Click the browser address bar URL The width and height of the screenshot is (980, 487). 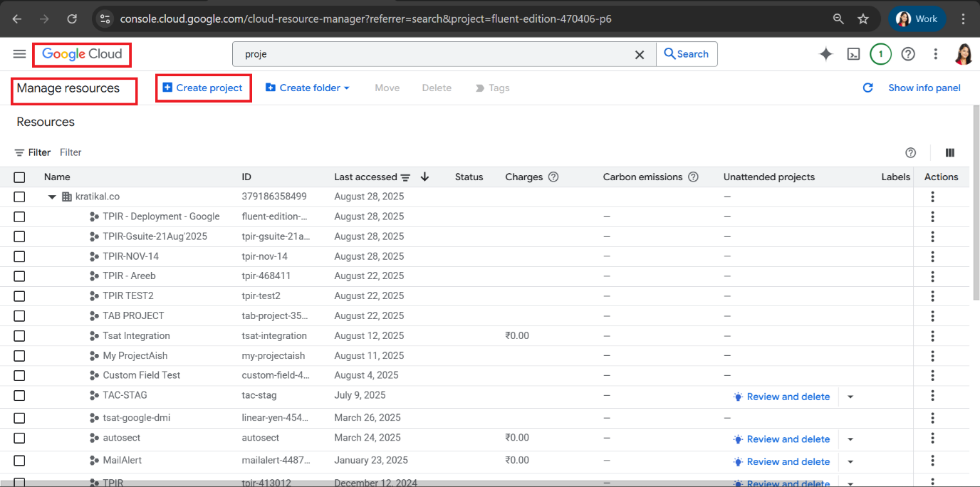pyautogui.click(x=365, y=19)
